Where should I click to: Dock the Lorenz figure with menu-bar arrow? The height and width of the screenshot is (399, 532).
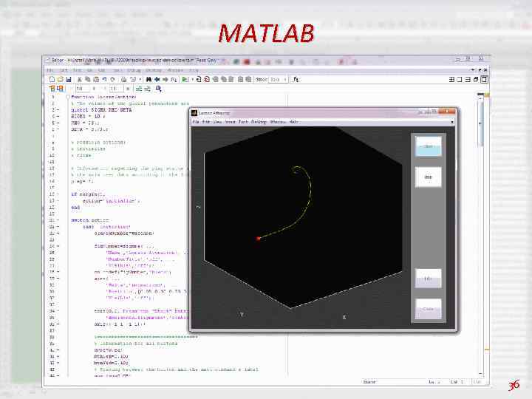point(452,122)
